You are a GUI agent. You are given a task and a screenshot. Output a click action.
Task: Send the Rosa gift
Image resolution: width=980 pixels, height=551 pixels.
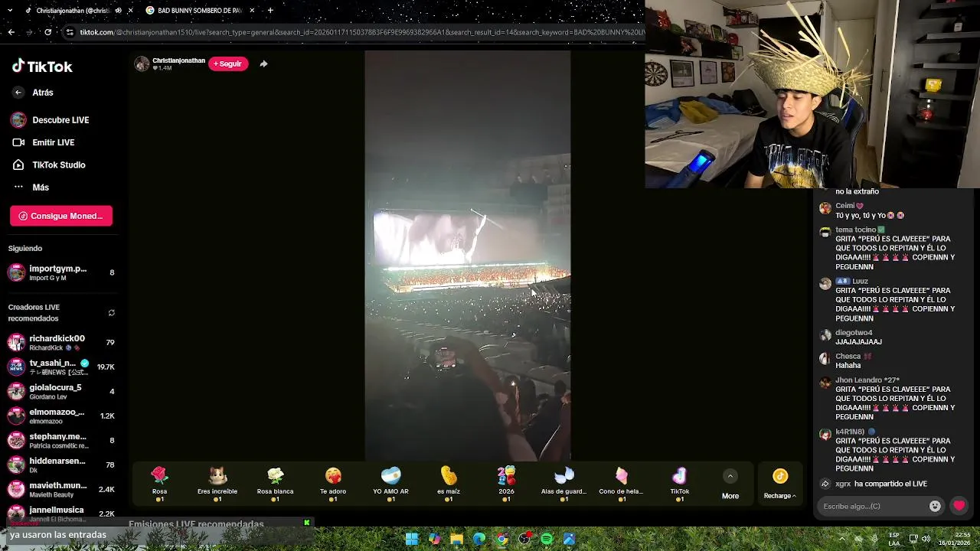tap(159, 484)
